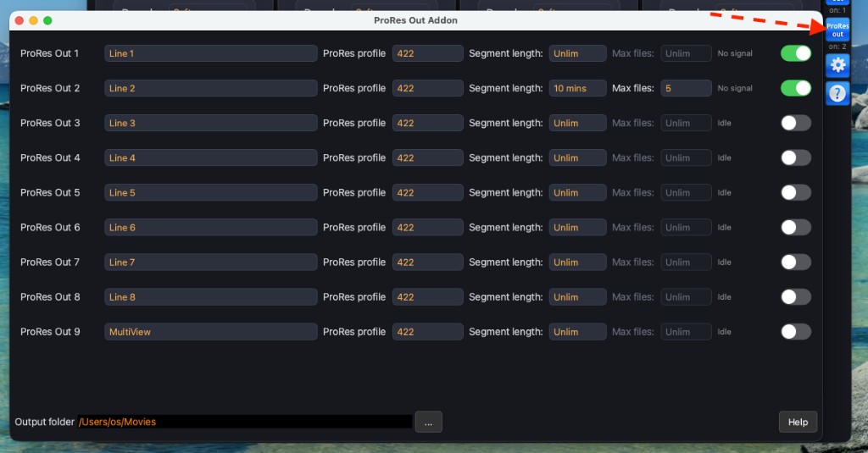Open the ProRes out sidebar button

coord(837,30)
